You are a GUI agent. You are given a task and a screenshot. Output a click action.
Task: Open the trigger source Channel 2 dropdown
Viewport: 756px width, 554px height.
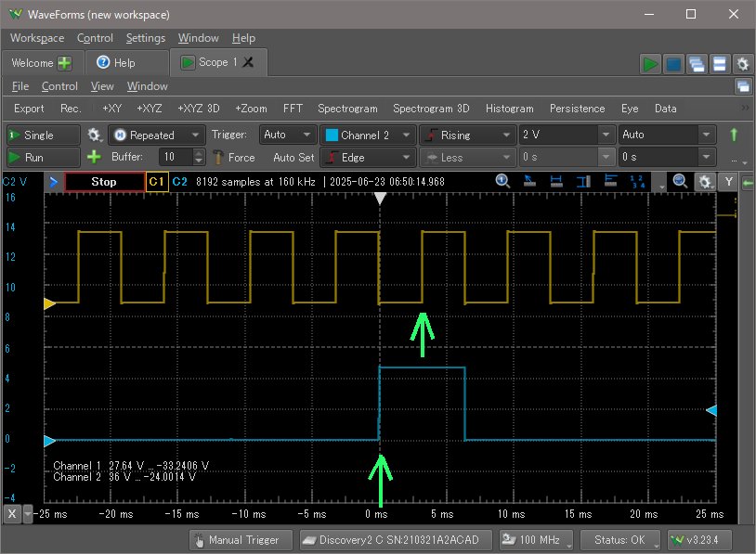pyautogui.click(x=368, y=135)
